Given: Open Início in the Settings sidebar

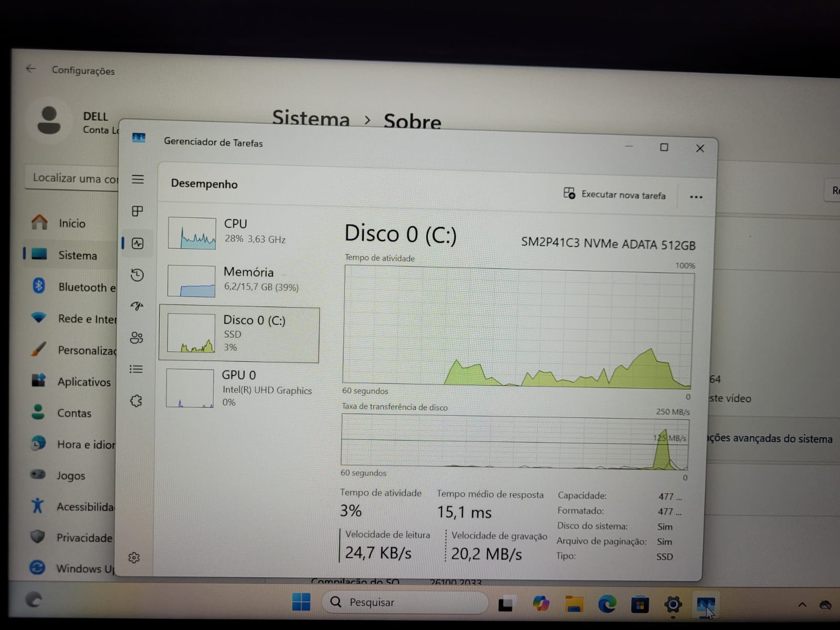Looking at the screenshot, I should (71, 224).
